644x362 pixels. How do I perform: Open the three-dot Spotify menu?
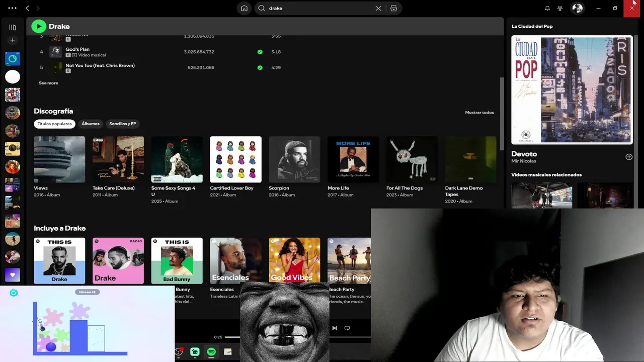(x=12, y=8)
